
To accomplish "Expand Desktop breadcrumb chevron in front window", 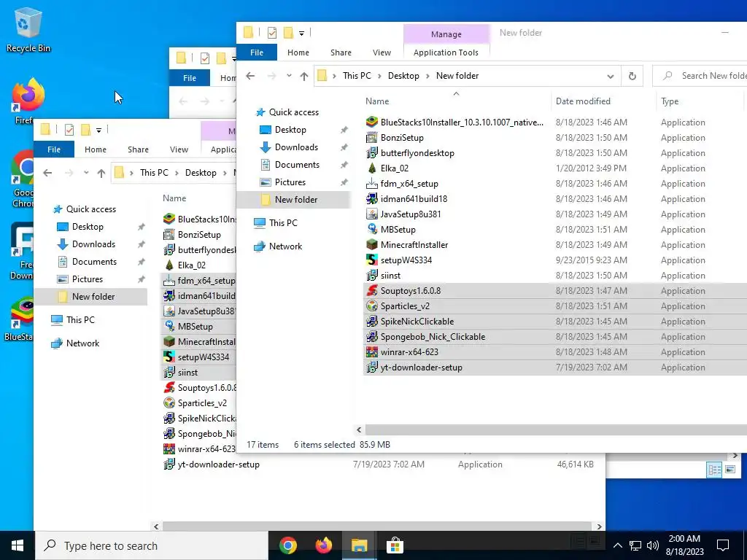I will pos(427,76).
